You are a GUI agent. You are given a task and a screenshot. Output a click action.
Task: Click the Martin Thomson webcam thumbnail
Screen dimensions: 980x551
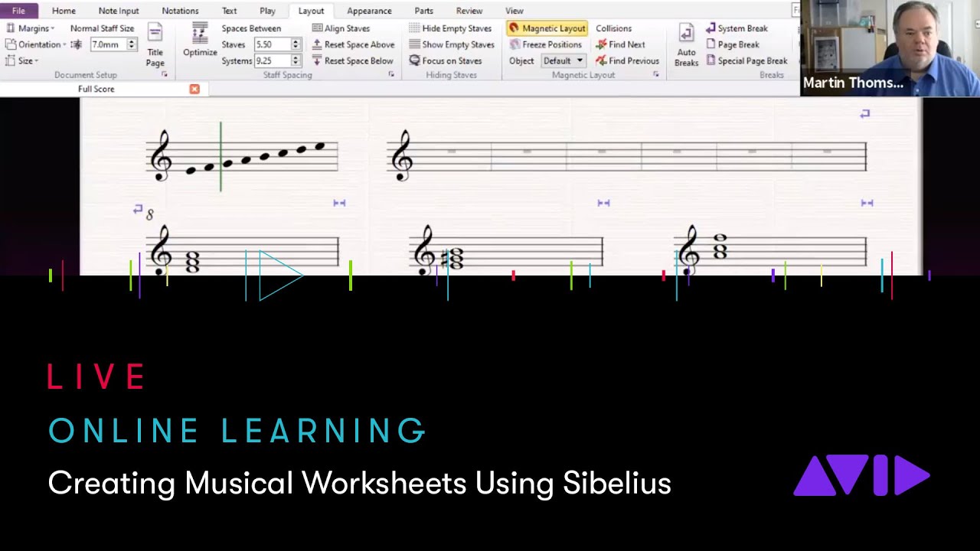point(890,47)
